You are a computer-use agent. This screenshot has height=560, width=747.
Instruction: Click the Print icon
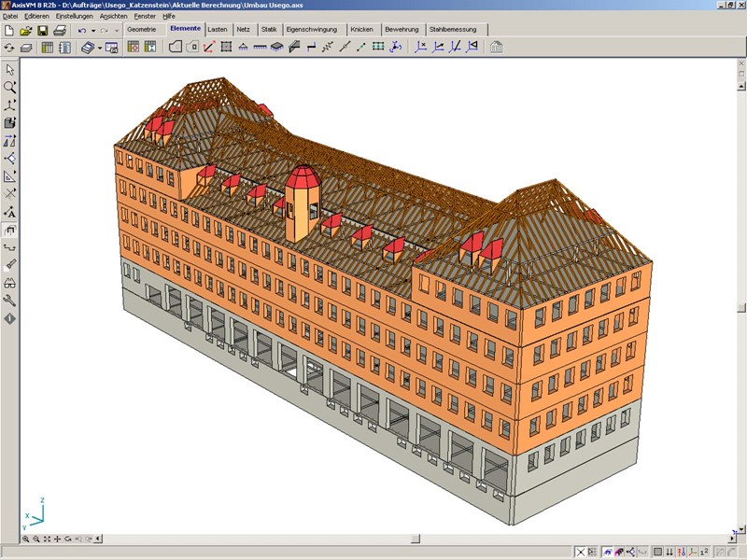[x=60, y=30]
